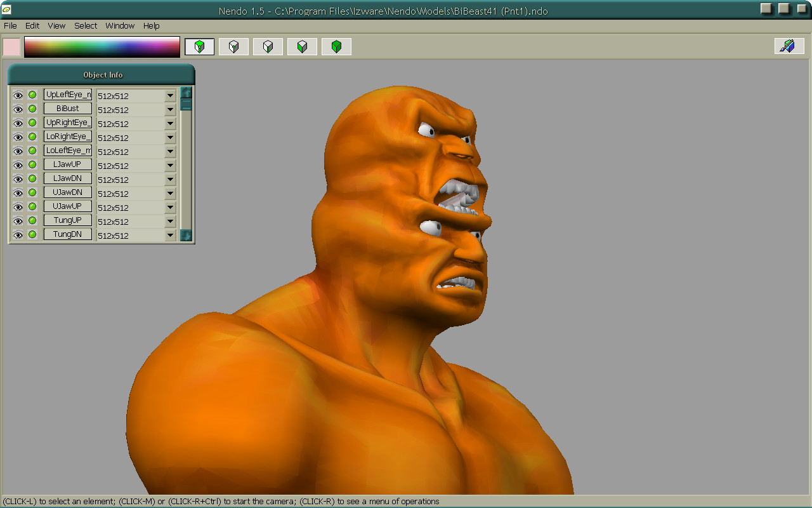Click the Nendo app icon in the title bar
The width and height of the screenshot is (812, 508).
6,11
